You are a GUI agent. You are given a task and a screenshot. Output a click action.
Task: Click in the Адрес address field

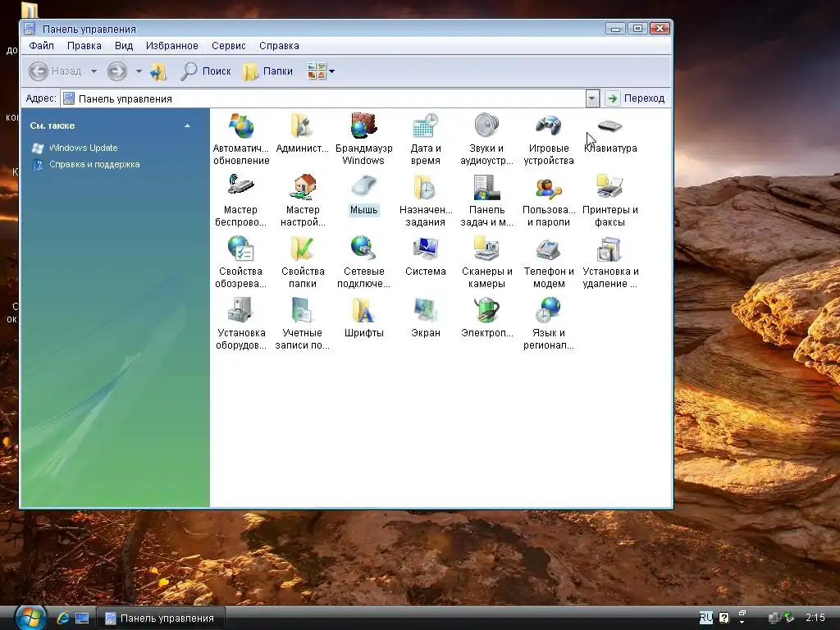[323, 98]
